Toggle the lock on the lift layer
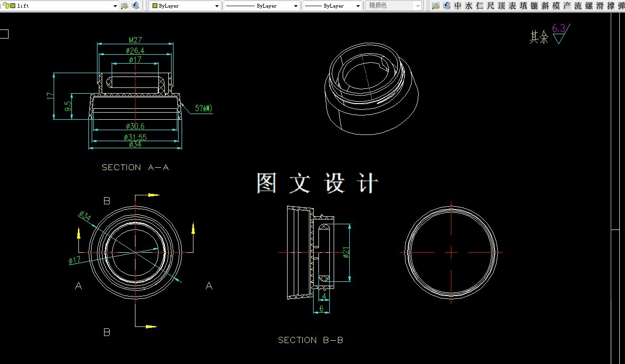This screenshot has height=364, width=625. click(7, 6)
